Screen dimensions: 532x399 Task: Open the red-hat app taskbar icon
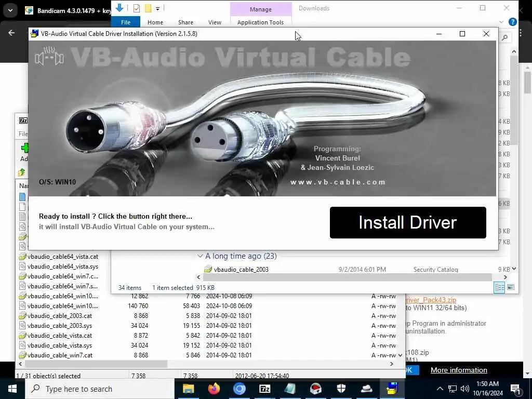(x=315, y=389)
